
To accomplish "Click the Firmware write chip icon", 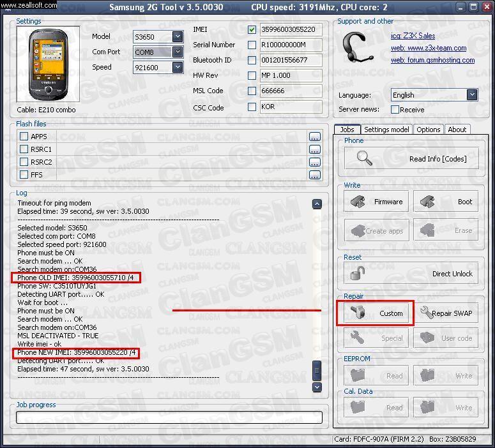I will coord(358,201).
